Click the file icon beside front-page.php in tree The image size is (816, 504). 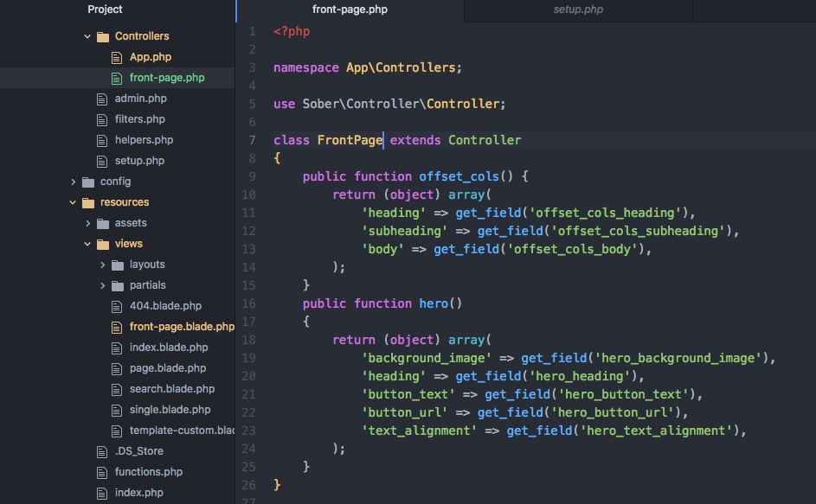pos(117,78)
